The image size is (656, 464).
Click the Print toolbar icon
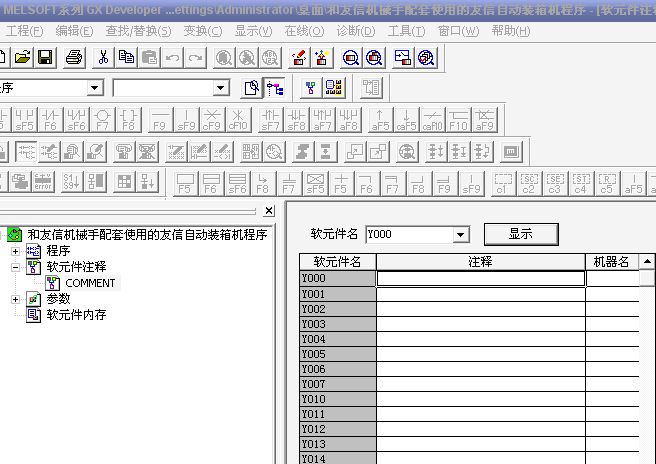pos(73,57)
